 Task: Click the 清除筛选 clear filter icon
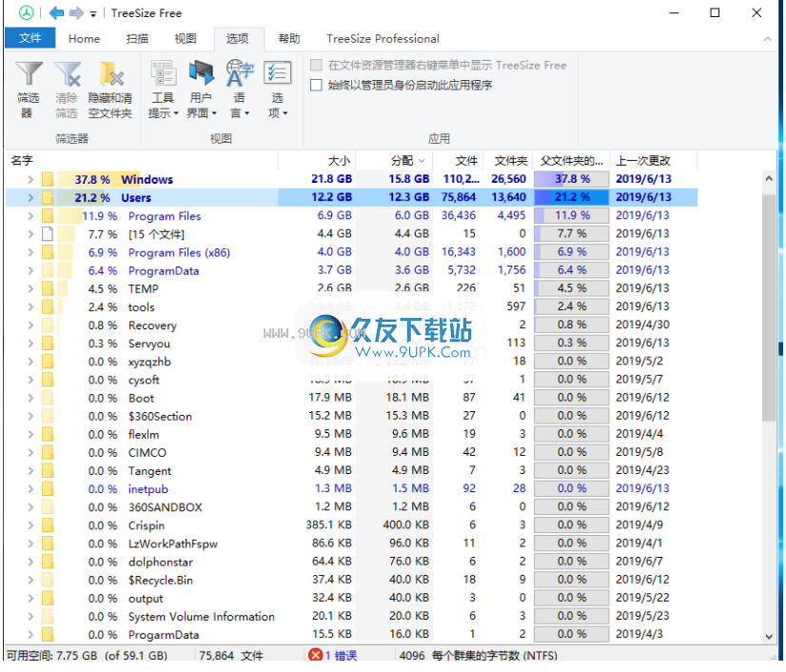click(67, 89)
